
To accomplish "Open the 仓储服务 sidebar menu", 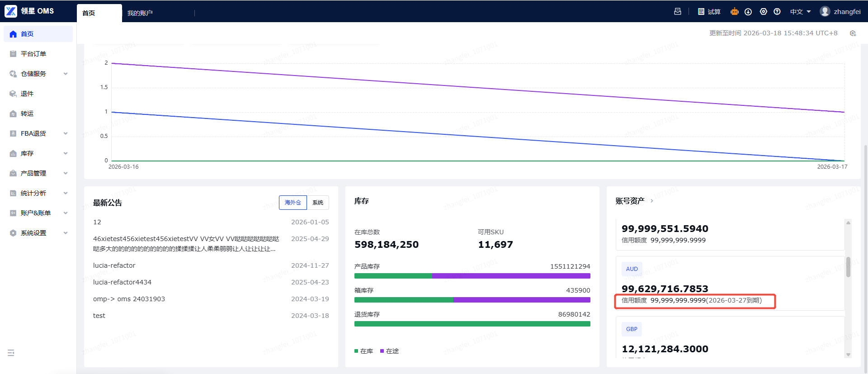I will coord(38,74).
